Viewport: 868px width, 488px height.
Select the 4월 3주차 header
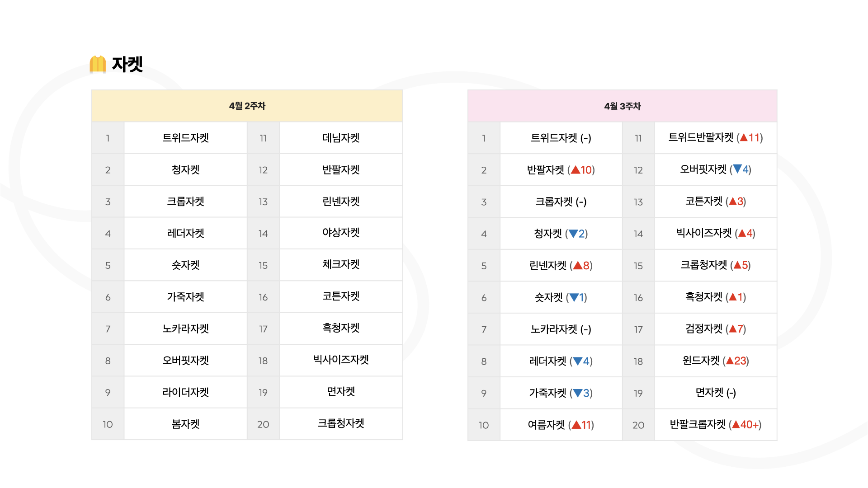point(623,106)
